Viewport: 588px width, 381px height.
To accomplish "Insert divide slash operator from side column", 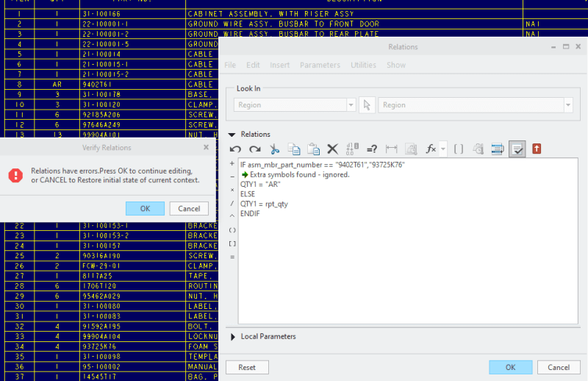I will pos(232,204).
